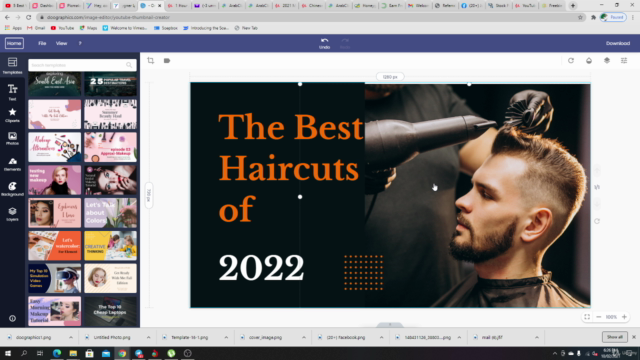
Task: Expand options for Template-56-1.png download
Action: point(226,338)
